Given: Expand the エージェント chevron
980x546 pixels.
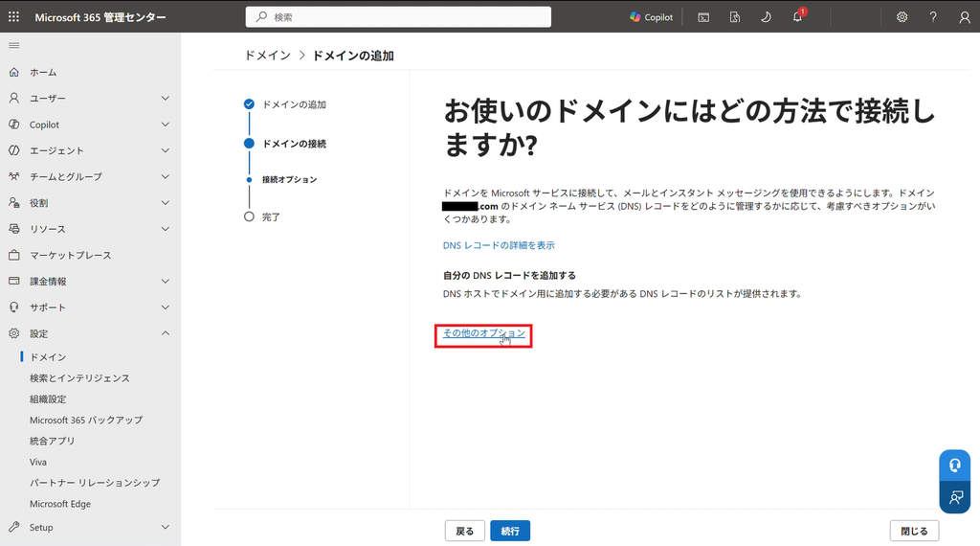Looking at the screenshot, I should (165, 150).
